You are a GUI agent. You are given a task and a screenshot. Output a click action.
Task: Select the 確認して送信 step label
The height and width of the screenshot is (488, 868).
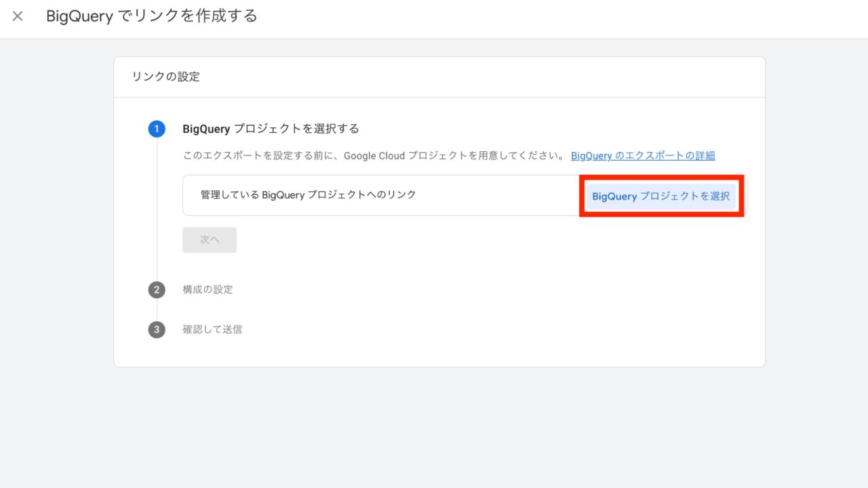(212, 329)
